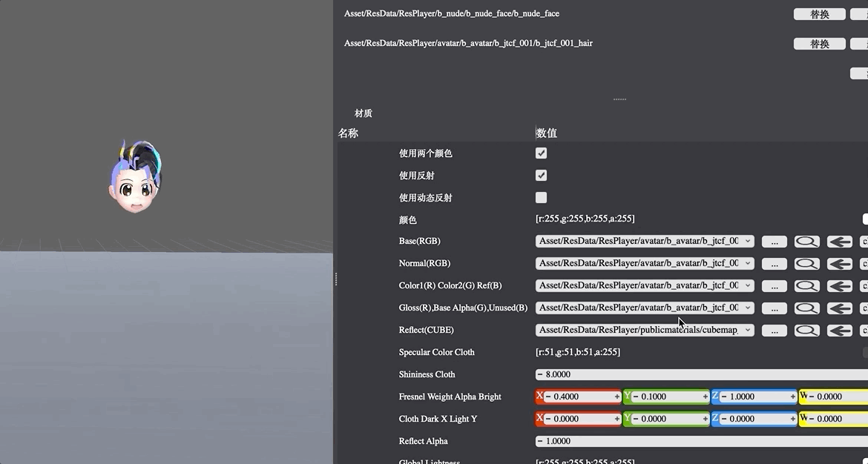Click ... browse button in Gloss(R),Base Alpha(G) row
This screenshot has width=868, height=464.
pos(774,308)
